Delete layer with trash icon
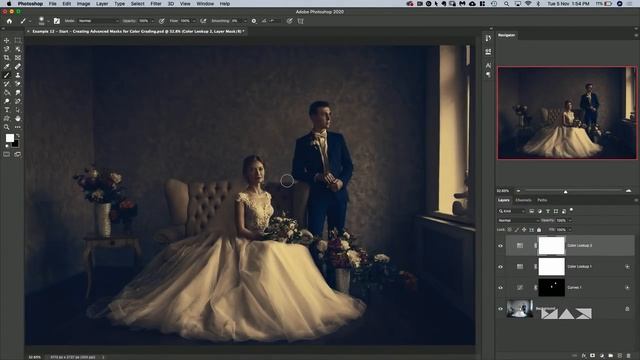Viewport: 640px width, 360px height. click(x=629, y=356)
